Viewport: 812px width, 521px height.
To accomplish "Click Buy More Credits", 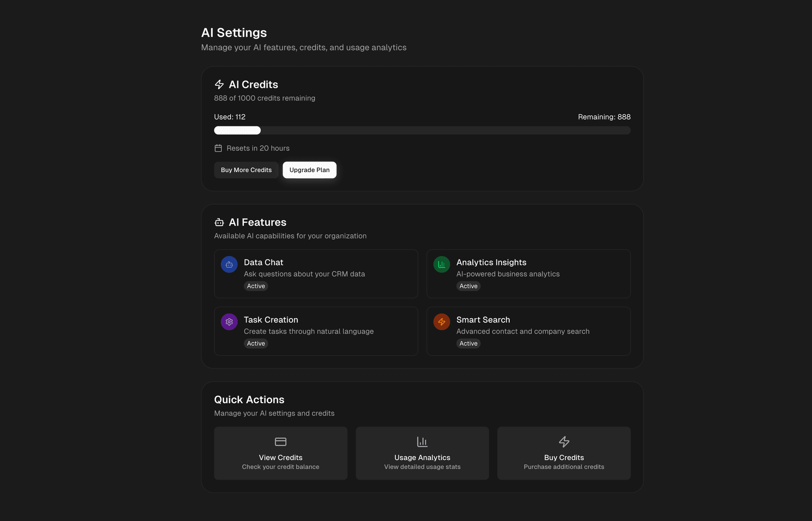I will tap(246, 170).
